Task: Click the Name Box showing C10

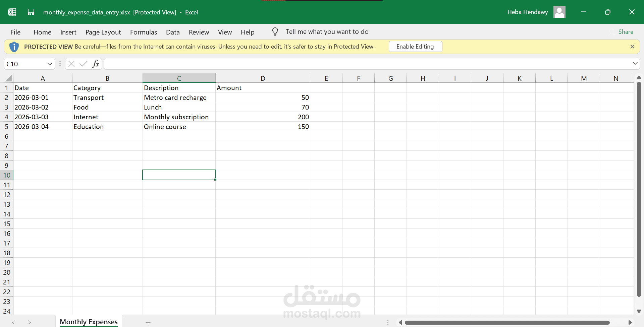Action: coord(25,64)
